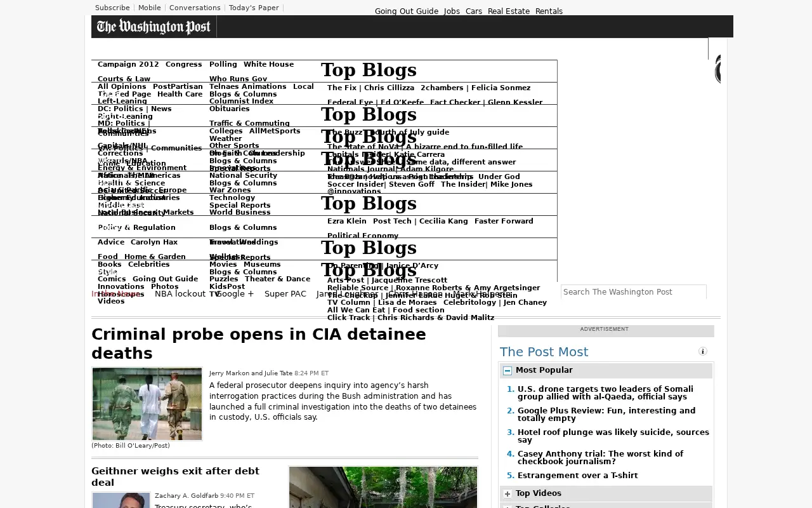Viewport: 812px width, 508px height.
Task: Select Who Runs Gov
Action: point(238,79)
